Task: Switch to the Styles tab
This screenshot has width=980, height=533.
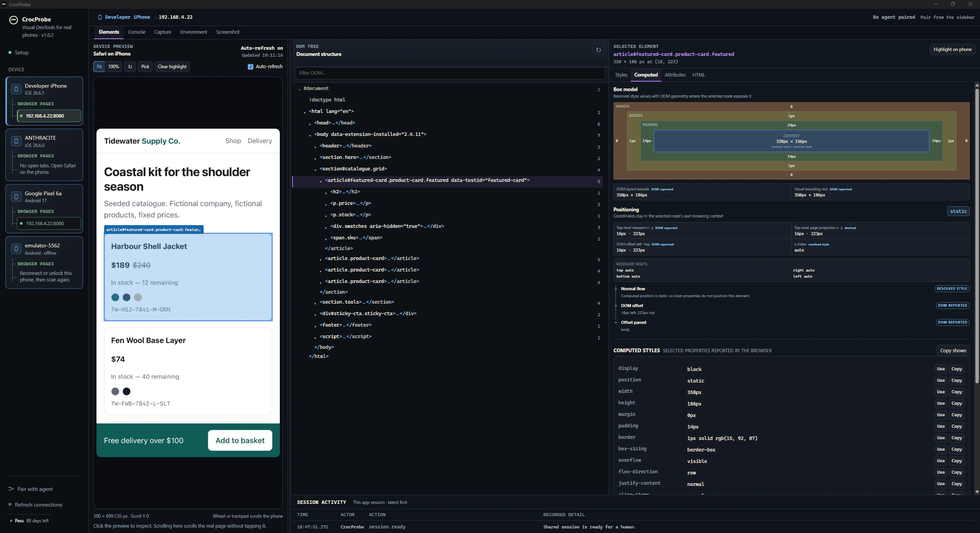Action: coord(621,75)
